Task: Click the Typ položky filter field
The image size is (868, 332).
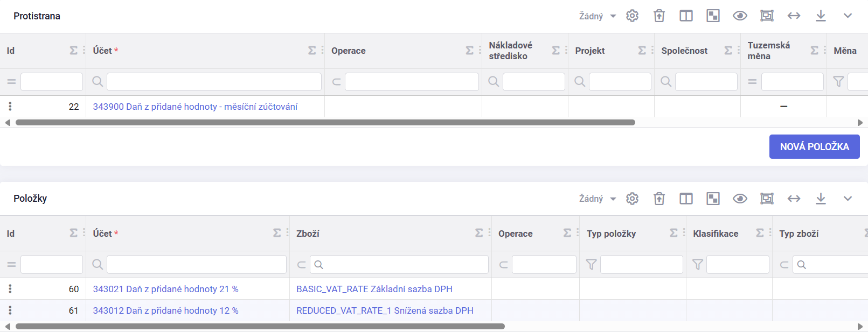Action: 642,264
